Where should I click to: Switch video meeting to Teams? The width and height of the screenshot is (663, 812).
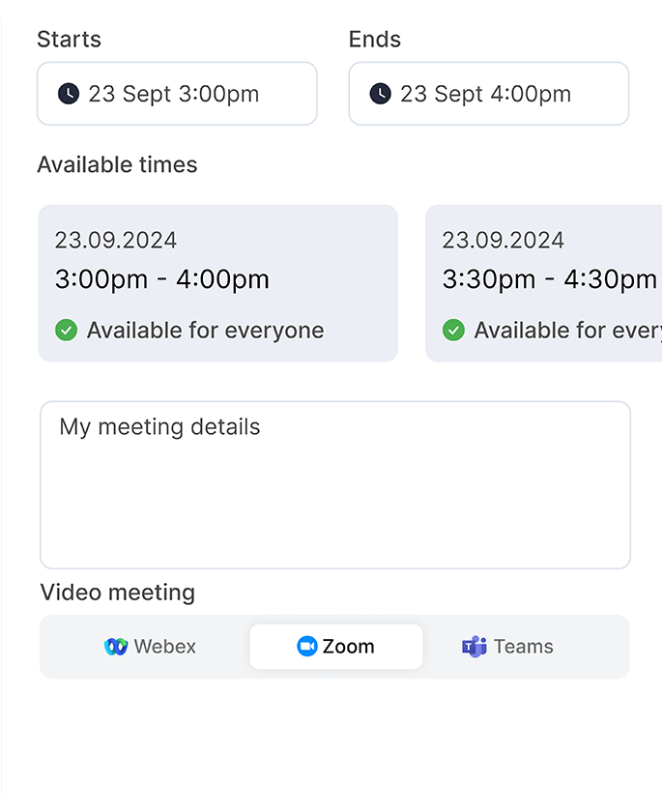click(507, 647)
